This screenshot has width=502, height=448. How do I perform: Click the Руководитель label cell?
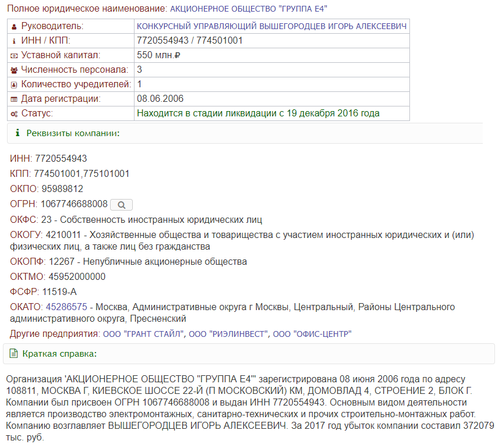point(70,26)
